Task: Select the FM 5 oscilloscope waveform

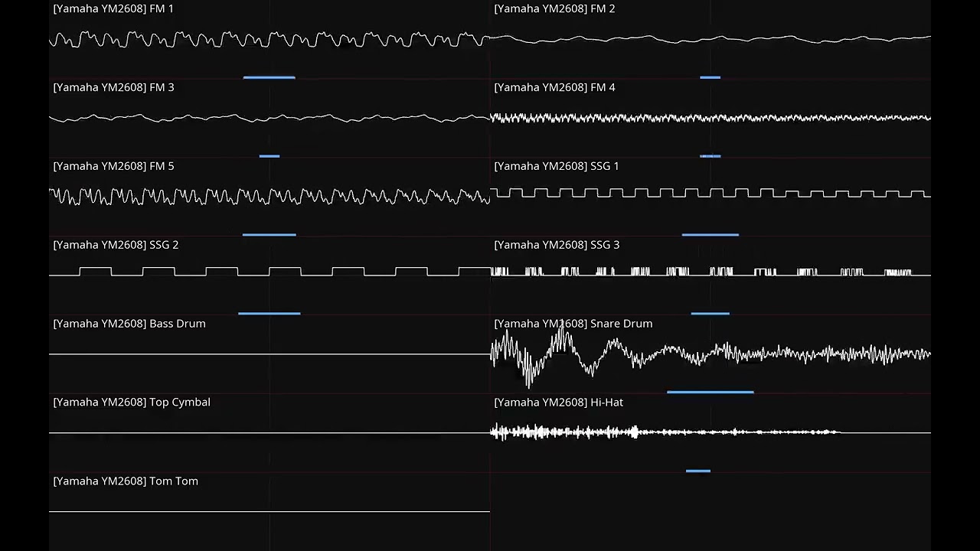Action: click(x=269, y=197)
